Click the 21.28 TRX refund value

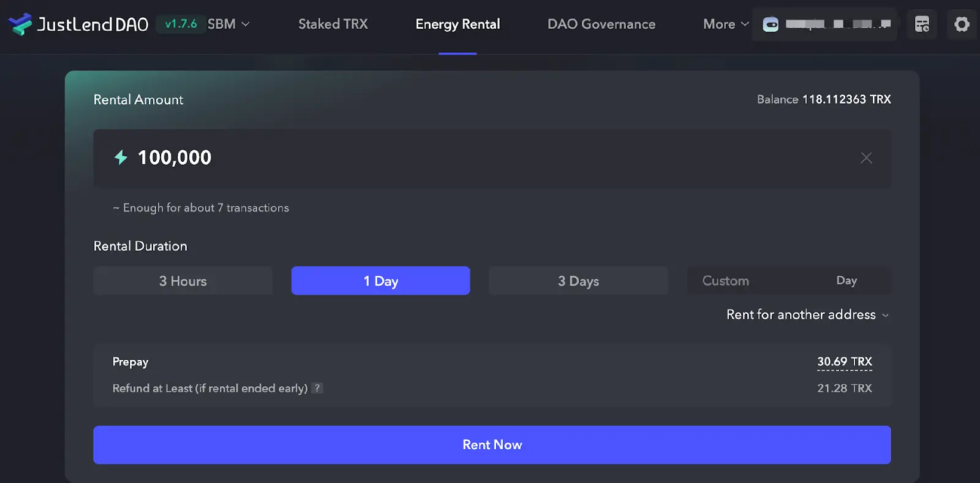(845, 388)
